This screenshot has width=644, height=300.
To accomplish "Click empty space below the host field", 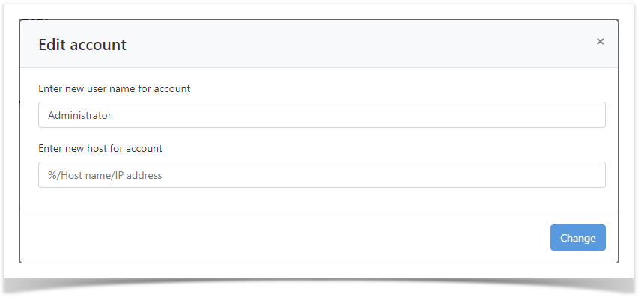I will pos(321,200).
